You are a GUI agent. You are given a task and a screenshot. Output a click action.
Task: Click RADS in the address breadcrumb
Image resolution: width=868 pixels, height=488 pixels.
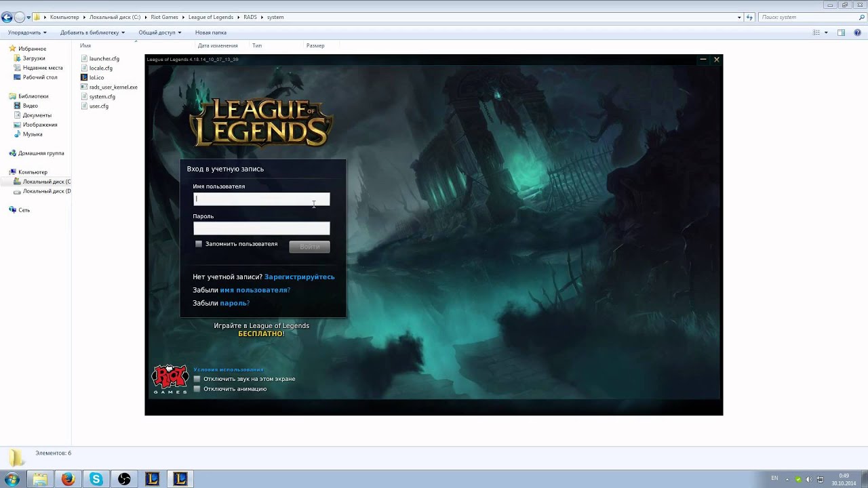click(250, 17)
